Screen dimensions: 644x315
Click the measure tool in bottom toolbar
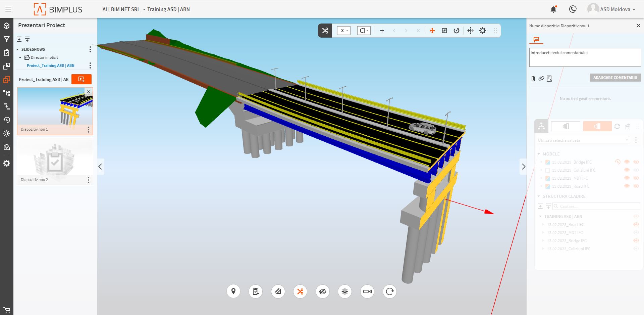278,291
